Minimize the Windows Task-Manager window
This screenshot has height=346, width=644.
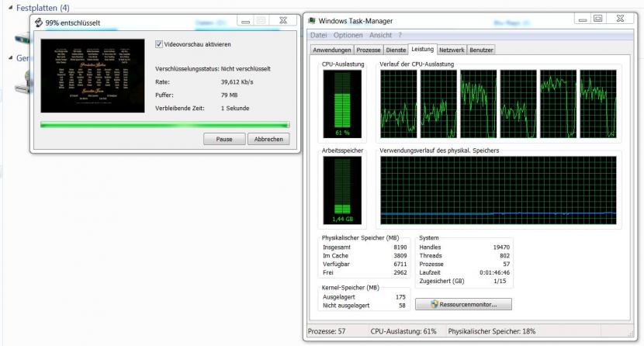point(583,19)
